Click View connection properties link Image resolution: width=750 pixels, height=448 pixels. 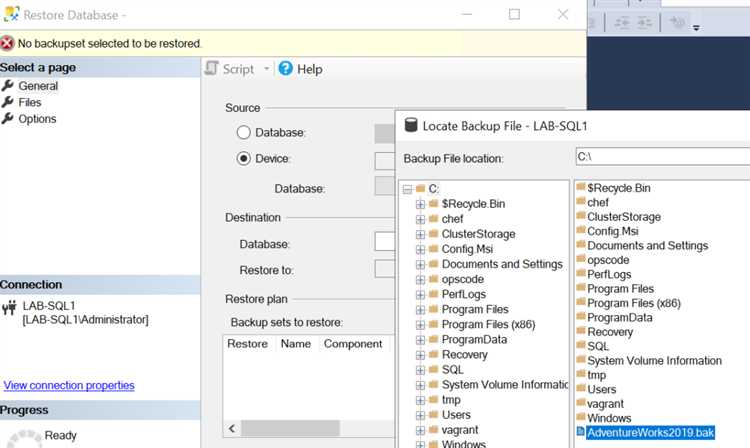pos(69,385)
